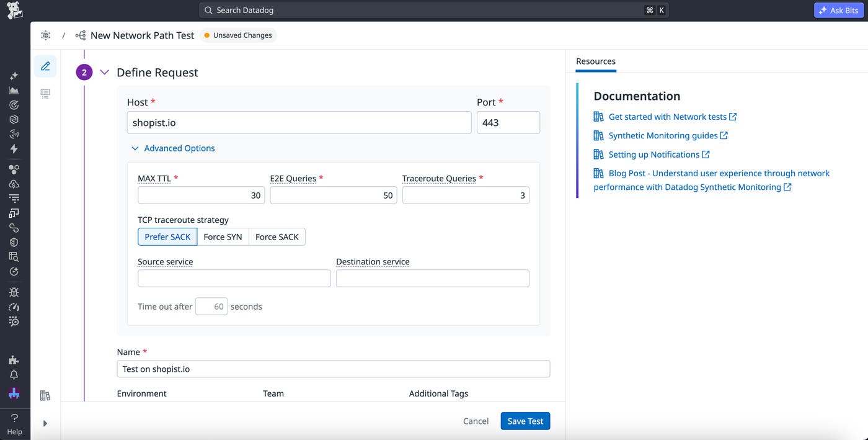Choose Force SYN traceroute strategy

tap(223, 236)
